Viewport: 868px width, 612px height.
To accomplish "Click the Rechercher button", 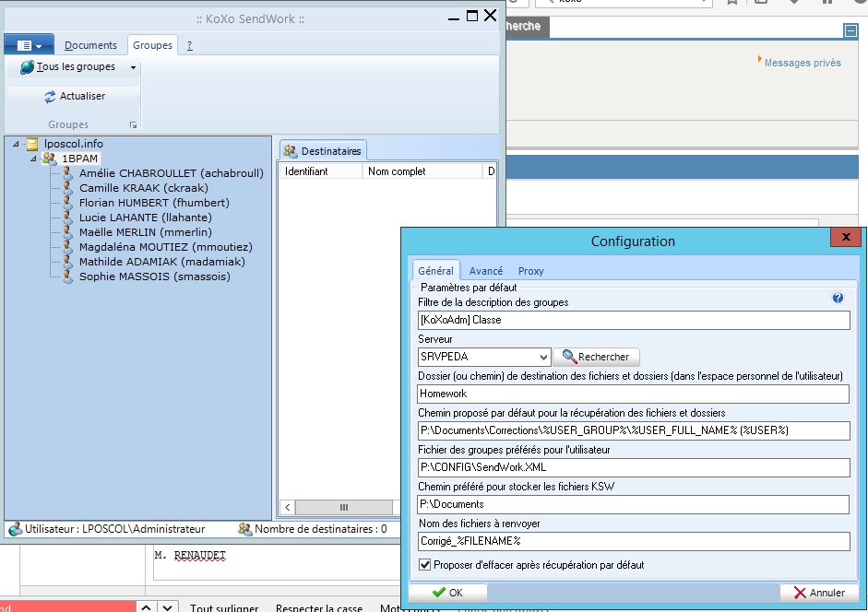I will coord(596,357).
